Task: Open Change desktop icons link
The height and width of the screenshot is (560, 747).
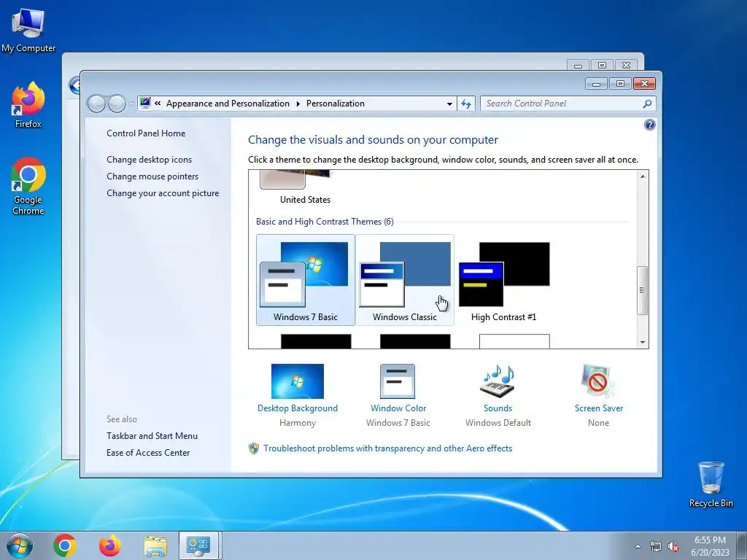Action: 149,160
